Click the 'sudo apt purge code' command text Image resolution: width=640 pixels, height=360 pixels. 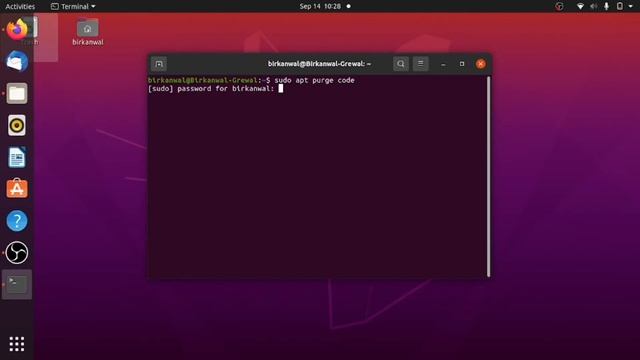[x=314, y=80]
